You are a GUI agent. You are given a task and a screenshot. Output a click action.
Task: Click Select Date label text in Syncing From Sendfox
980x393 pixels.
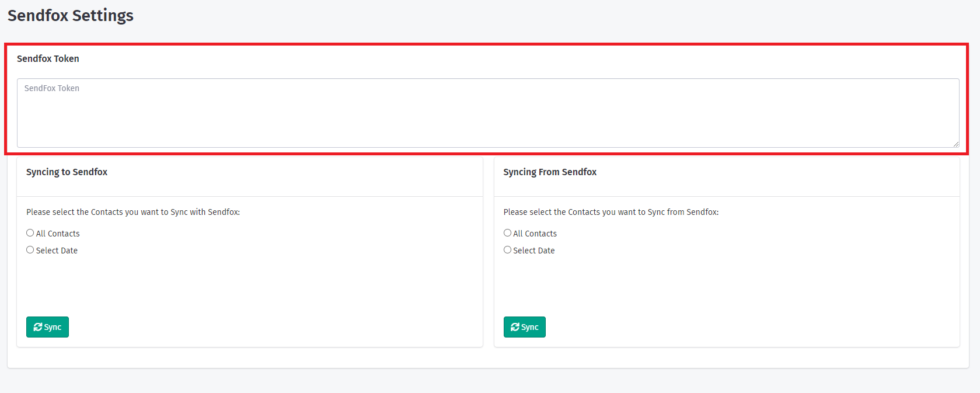[533, 251]
